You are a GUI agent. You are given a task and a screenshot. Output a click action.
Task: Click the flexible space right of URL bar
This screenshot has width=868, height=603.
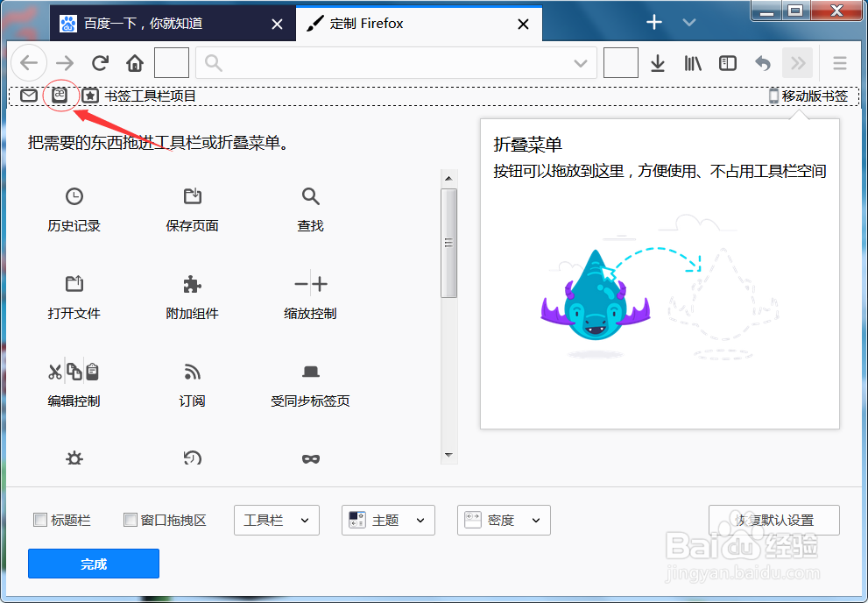[620, 62]
